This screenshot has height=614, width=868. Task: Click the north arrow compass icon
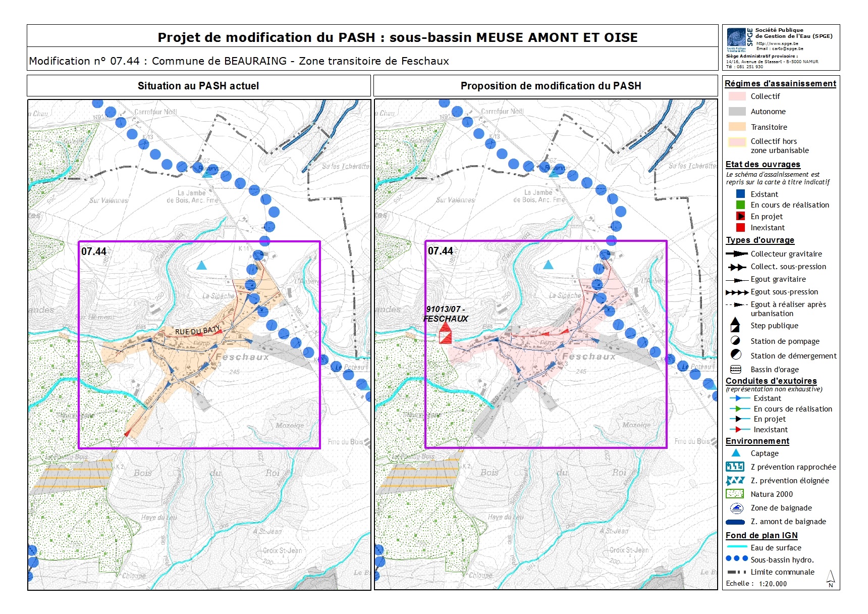pyautogui.click(x=831, y=579)
